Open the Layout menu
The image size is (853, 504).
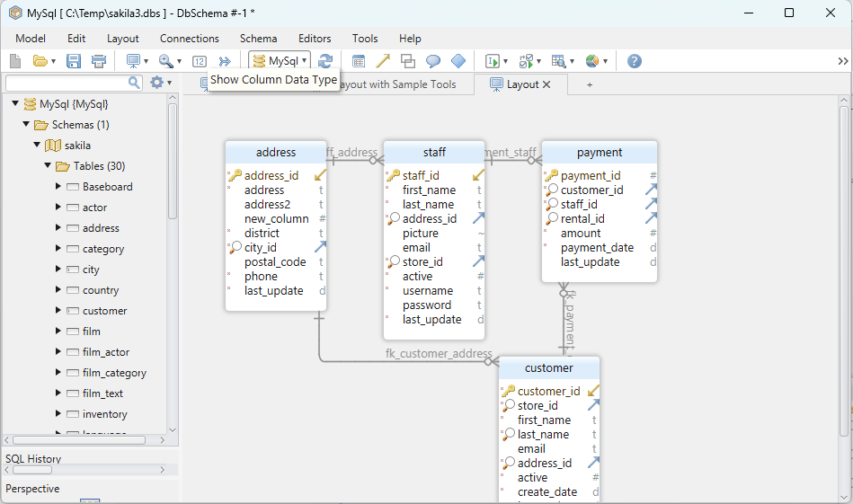pos(123,39)
